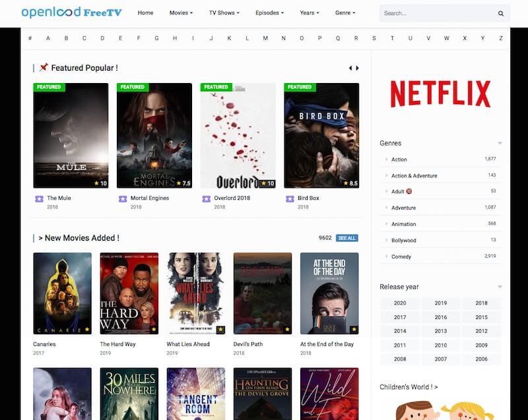The width and height of the screenshot is (528, 420).
Task: Select release year 2020
Action: [x=400, y=303]
